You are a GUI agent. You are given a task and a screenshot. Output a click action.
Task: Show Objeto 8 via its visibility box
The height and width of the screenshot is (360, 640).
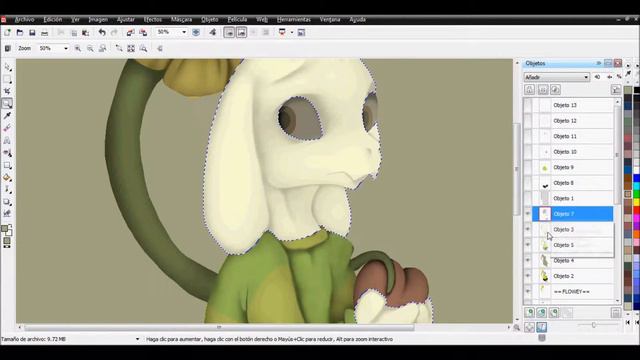tap(528, 183)
